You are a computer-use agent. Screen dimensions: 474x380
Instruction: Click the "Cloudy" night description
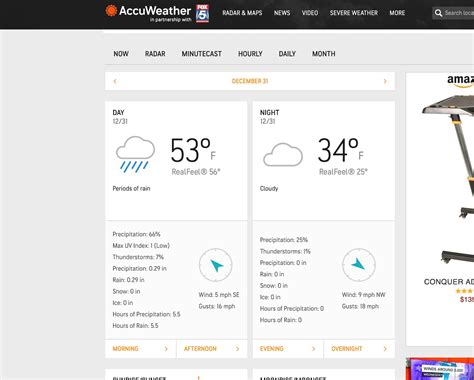point(269,188)
